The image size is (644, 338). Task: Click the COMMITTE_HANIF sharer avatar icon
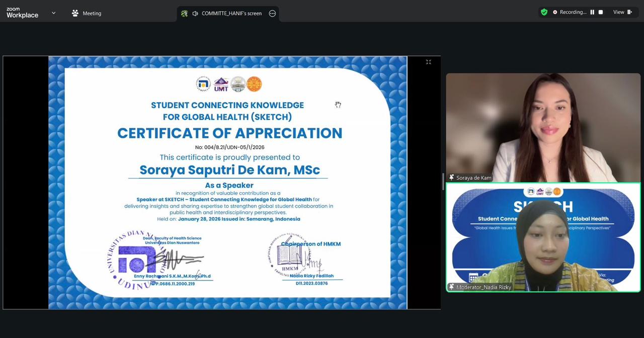(x=184, y=14)
